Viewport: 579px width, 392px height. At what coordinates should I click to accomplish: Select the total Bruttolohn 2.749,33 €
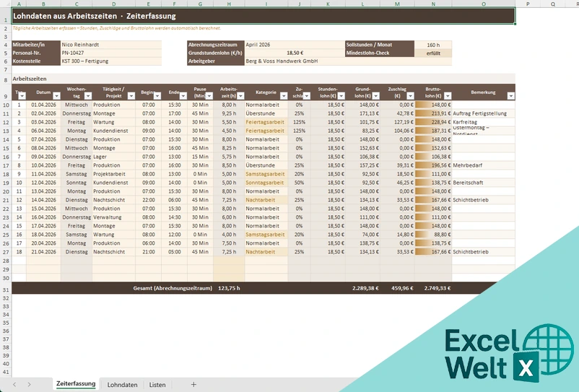[x=433, y=288]
